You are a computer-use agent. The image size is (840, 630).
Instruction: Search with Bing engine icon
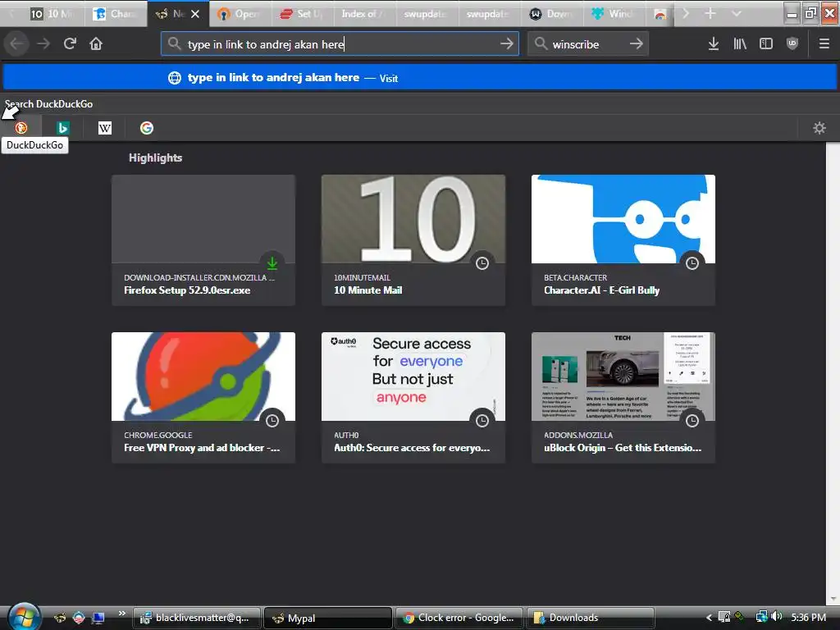tap(62, 128)
